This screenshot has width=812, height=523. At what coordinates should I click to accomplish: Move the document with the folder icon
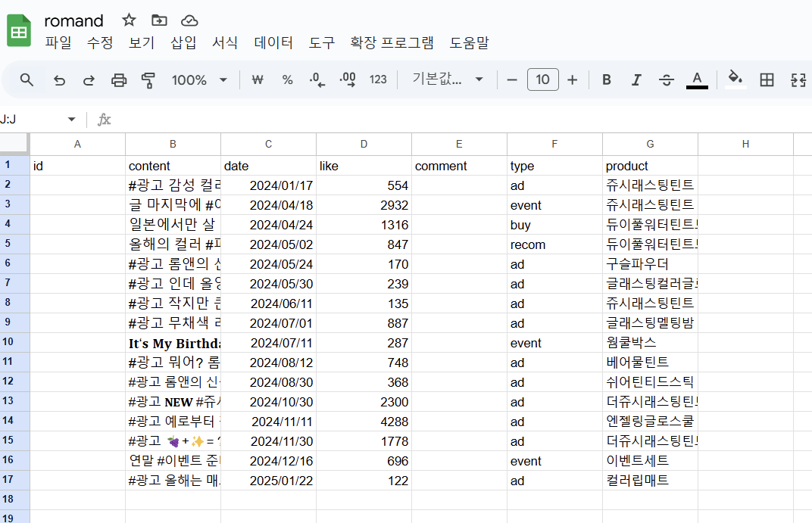(x=159, y=20)
